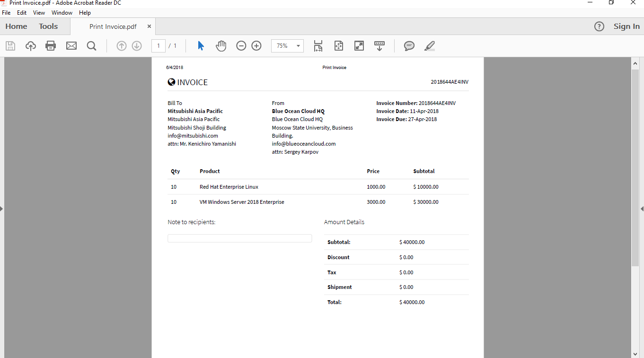Click the scrollbar up arrow
This screenshot has width=644, height=358.
tap(635, 62)
